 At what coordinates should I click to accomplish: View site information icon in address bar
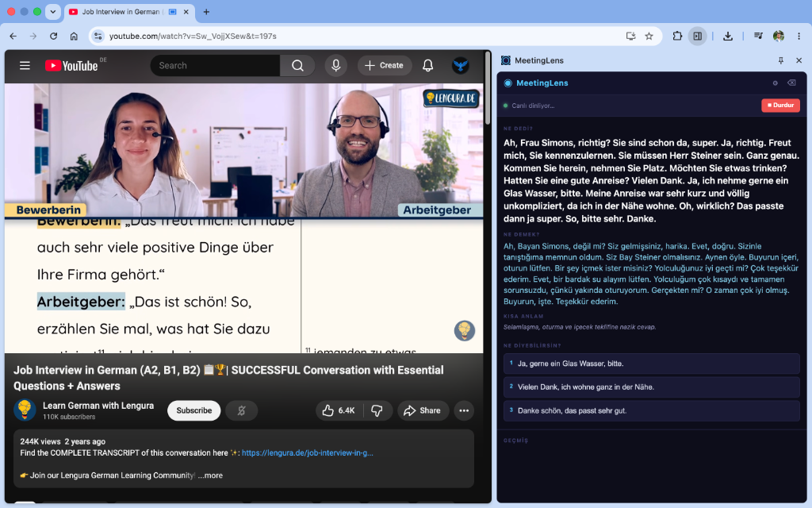[x=98, y=37]
